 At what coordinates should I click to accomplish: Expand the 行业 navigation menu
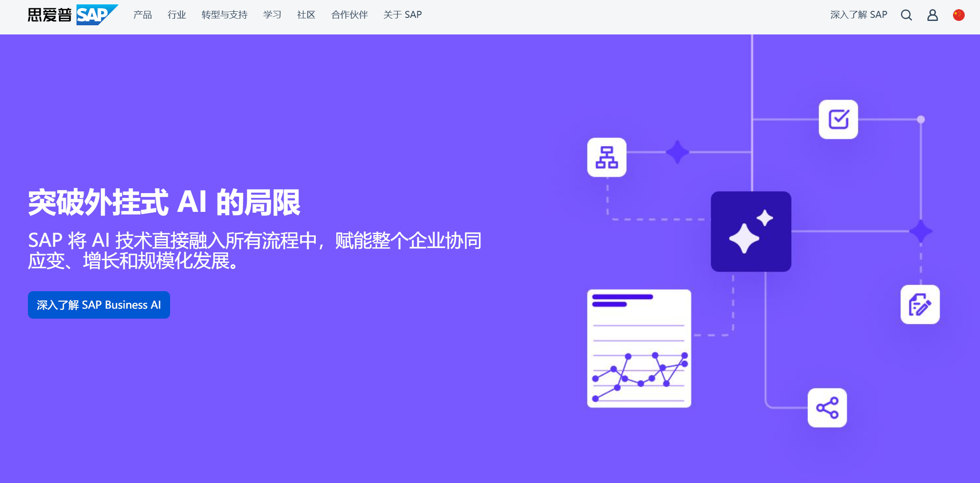click(x=177, y=14)
